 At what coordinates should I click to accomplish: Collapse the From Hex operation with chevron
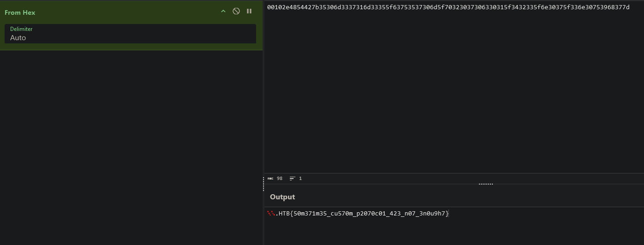pyautogui.click(x=223, y=11)
